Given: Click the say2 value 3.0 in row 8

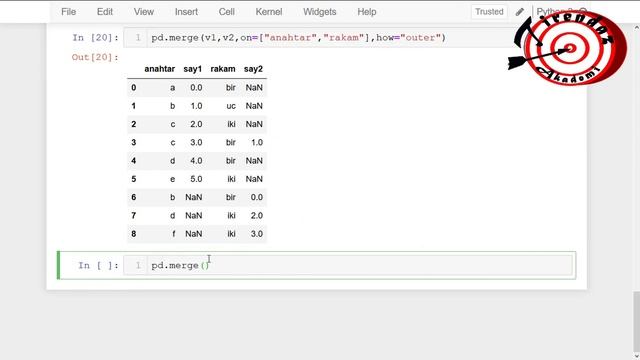Looking at the screenshot, I should click(x=257, y=234).
